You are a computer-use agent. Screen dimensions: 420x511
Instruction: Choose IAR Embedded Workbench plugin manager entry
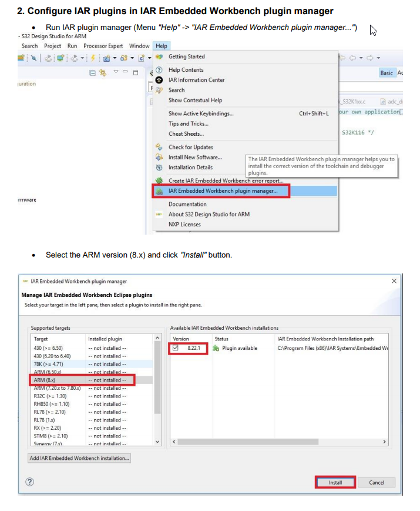(245, 191)
